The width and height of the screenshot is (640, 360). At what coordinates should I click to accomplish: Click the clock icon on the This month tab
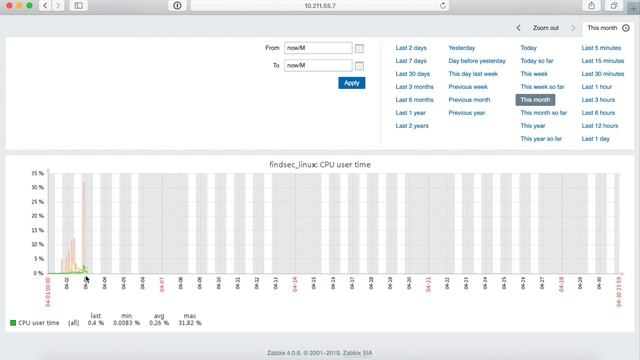point(626,28)
